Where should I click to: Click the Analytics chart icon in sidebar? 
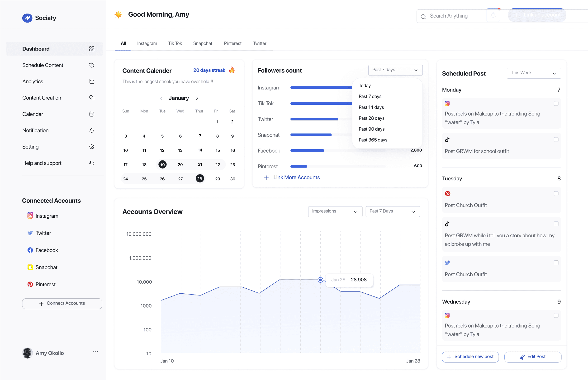pyautogui.click(x=92, y=81)
